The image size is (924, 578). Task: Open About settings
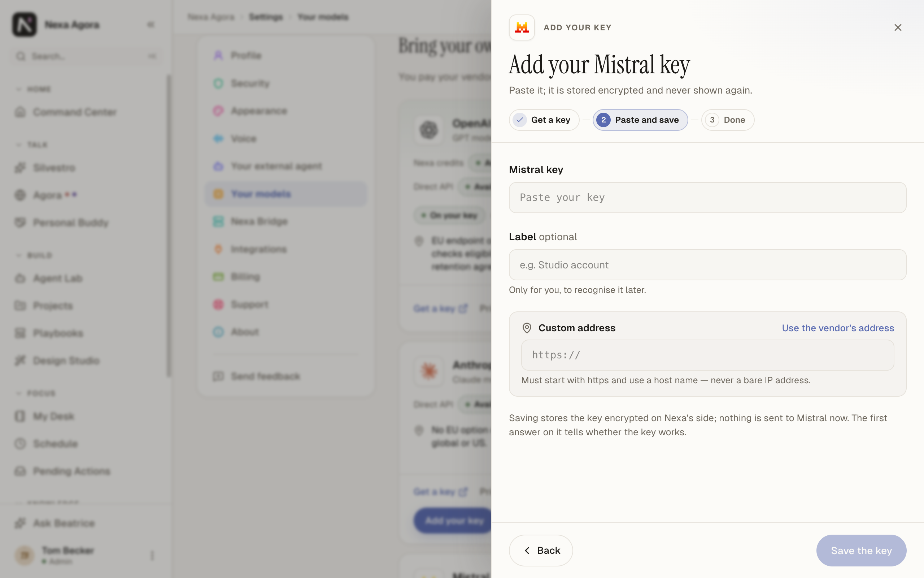pos(286,332)
